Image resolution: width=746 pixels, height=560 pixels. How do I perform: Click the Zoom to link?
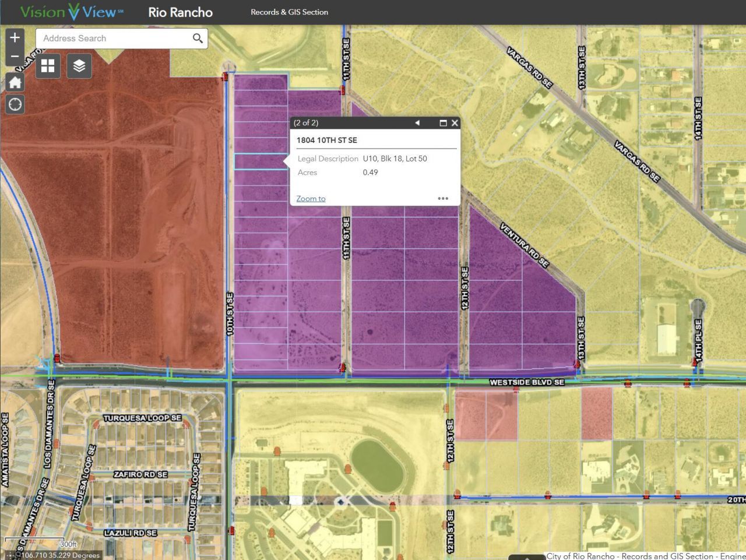coord(311,199)
